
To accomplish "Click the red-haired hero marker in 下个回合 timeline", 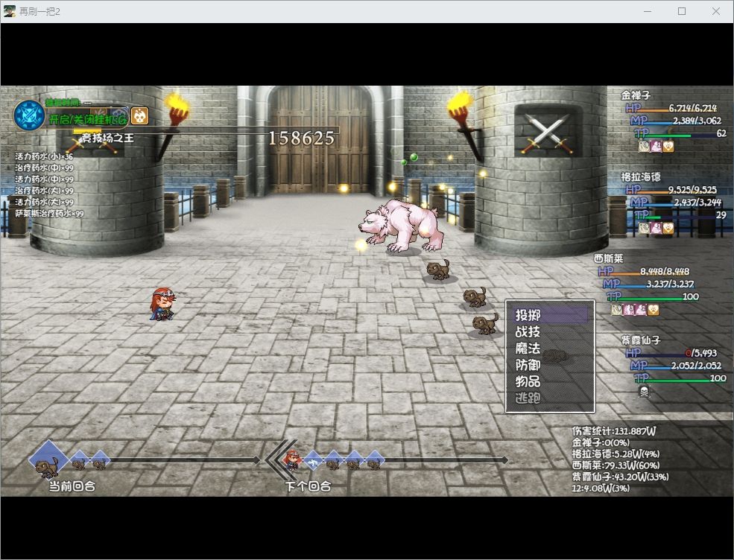I will pos(293,460).
